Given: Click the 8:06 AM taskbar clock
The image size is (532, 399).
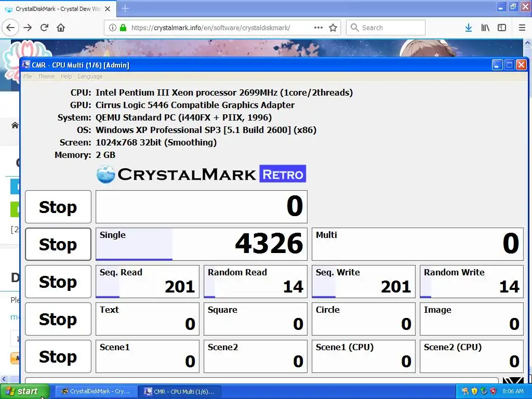Looking at the screenshot, I should (x=513, y=391).
